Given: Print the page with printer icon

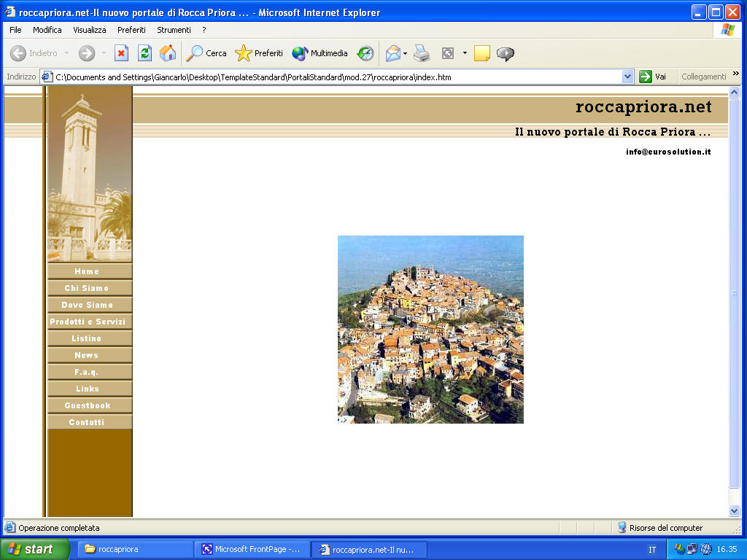Looking at the screenshot, I should click(422, 53).
